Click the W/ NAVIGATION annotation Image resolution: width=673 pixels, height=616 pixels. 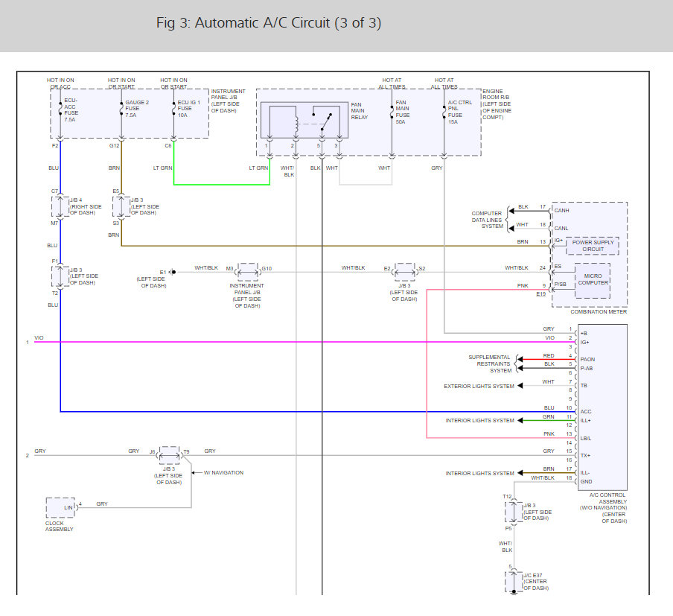click(x=223, y=472)
